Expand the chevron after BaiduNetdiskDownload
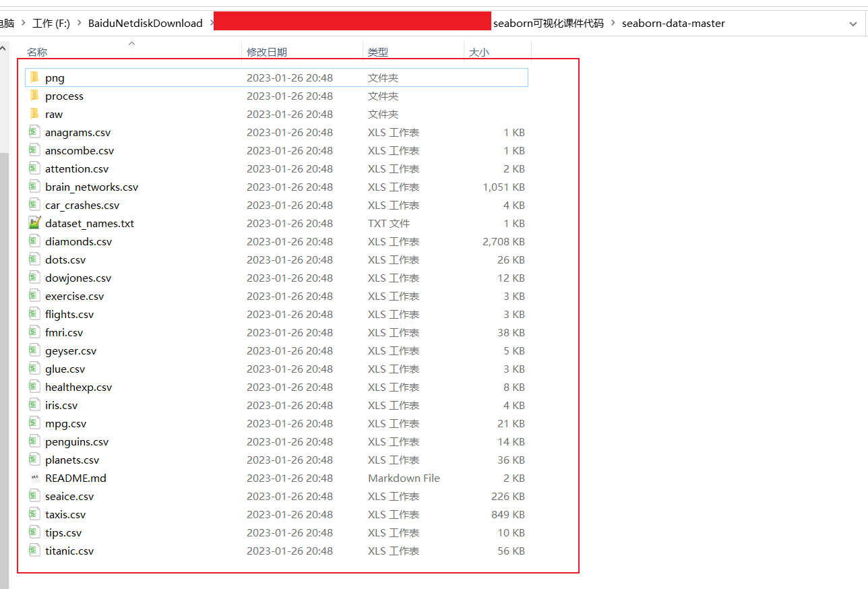868x589 pixels. coord(212,23)
